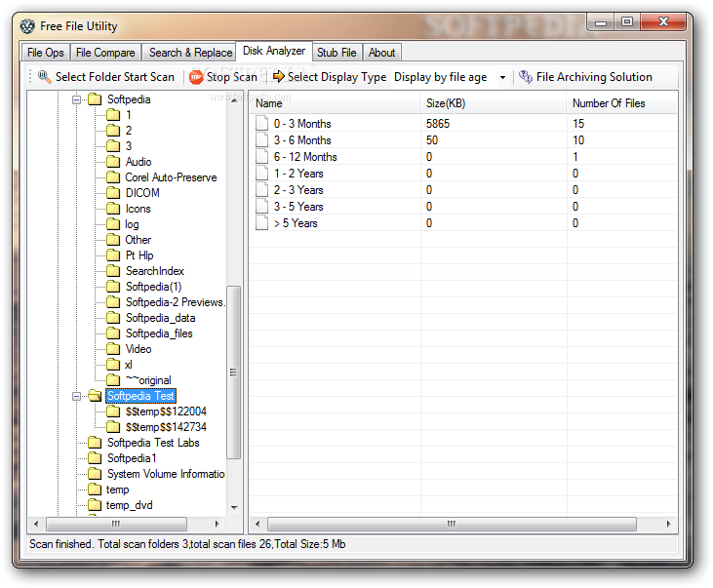Click the results list horizontal scrollbar thumb

[x=452, y=524]
